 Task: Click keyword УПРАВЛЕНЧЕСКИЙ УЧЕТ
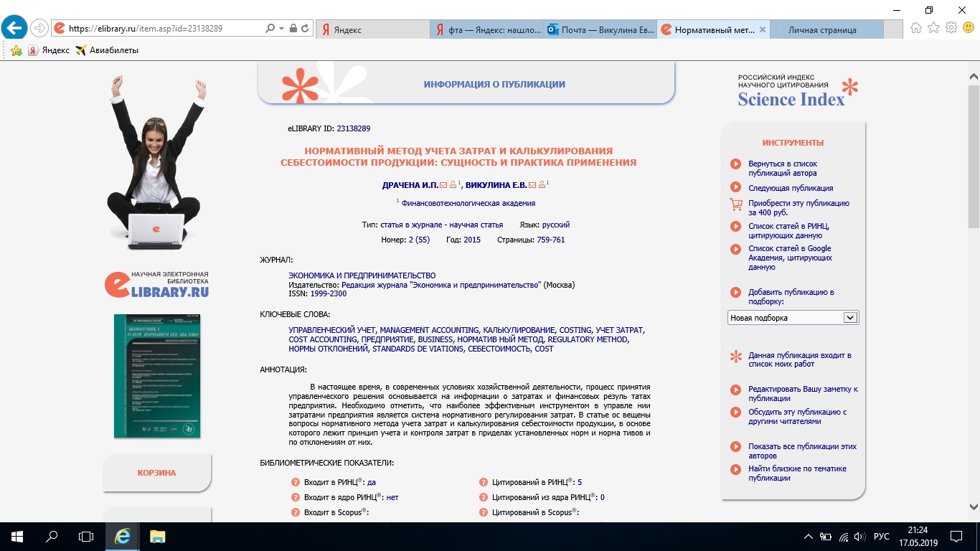click(x=332, y=330)
